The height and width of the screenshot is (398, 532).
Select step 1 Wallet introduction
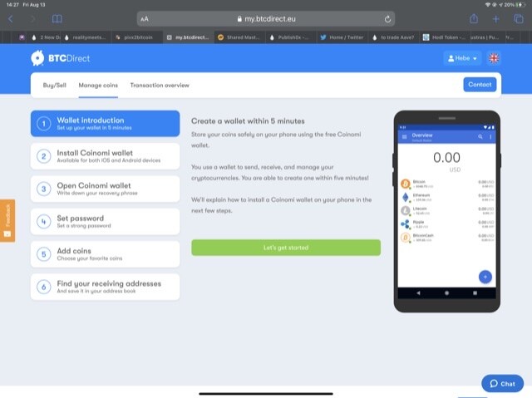coord(106,124)
